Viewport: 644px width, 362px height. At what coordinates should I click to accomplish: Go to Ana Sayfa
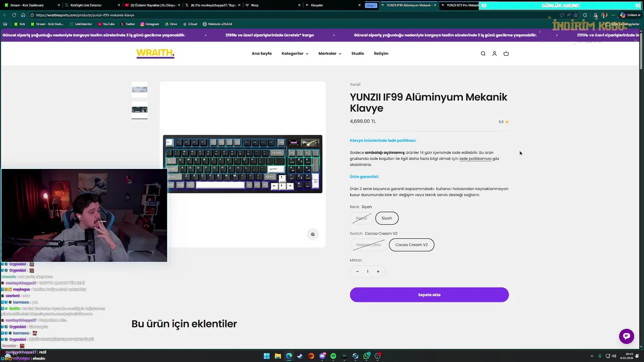pos(262,54)
